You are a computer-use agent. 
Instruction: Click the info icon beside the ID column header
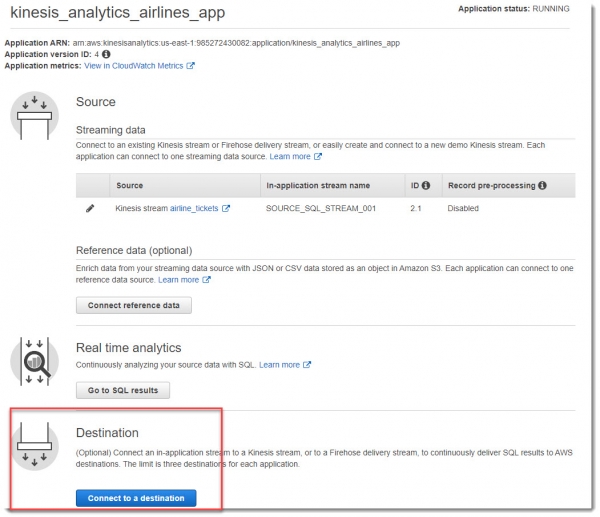[x=425, y=186]
